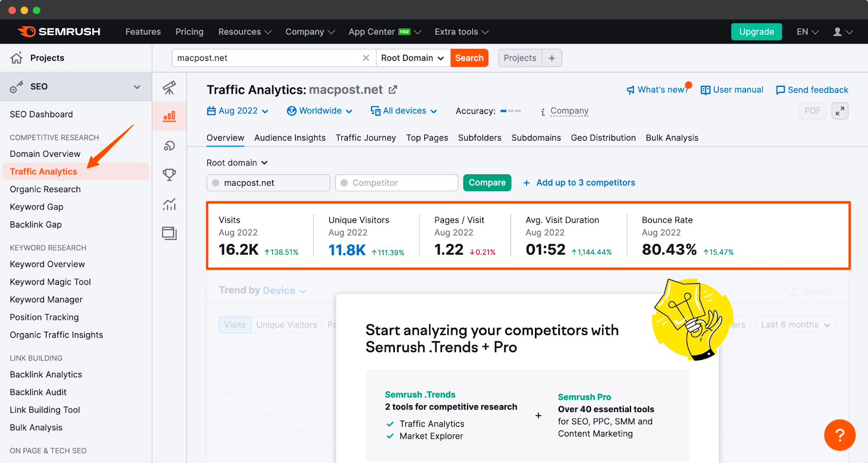Open Position Tracking in the sidebar
The height and width of the screenshot is (463, 868).
[x=44, y=318]
